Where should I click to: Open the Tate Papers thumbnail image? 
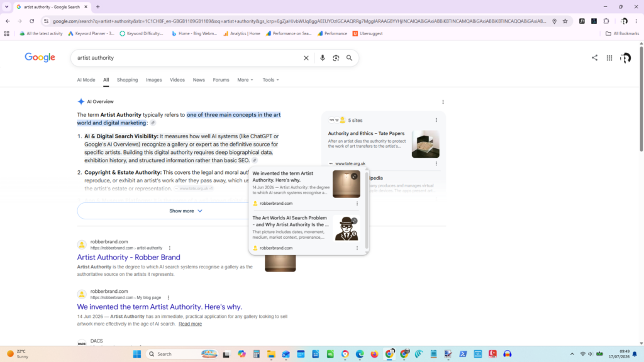(426, 144)
